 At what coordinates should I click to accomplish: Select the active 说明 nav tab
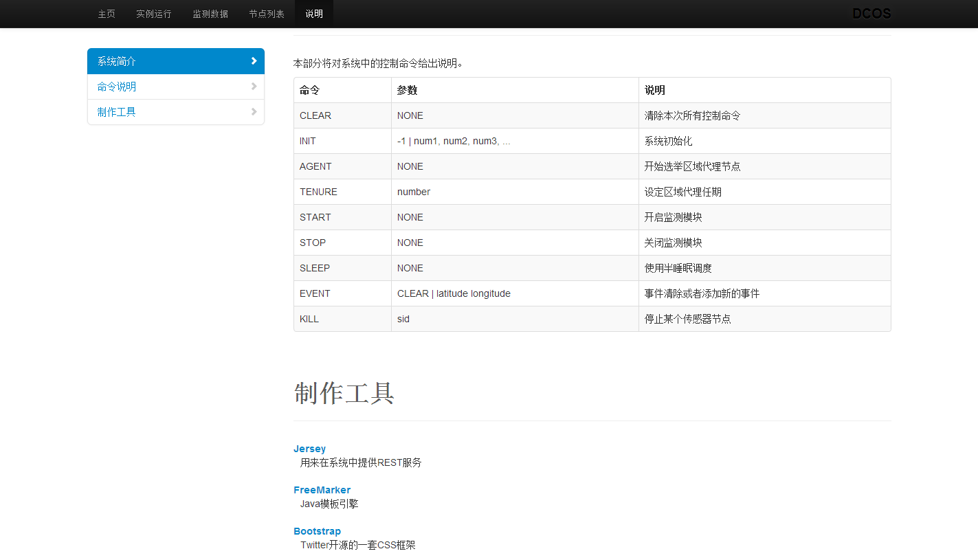click(x=314, y=14)
